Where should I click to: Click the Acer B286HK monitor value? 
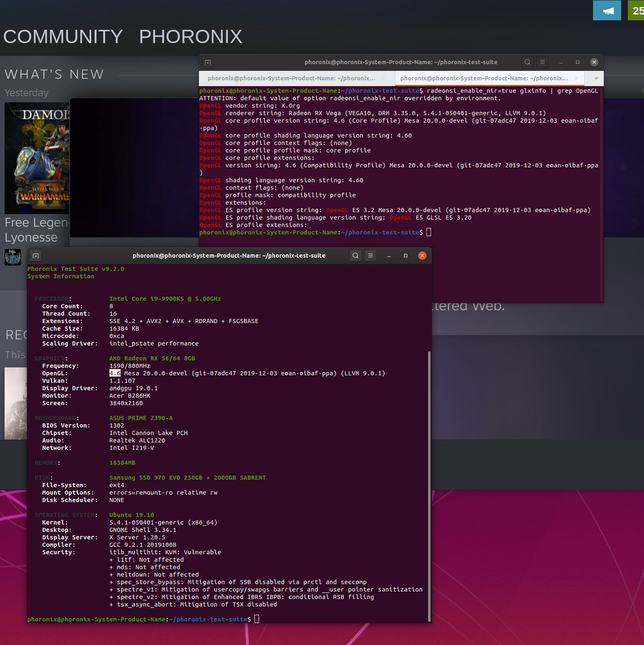coord(130,396)
